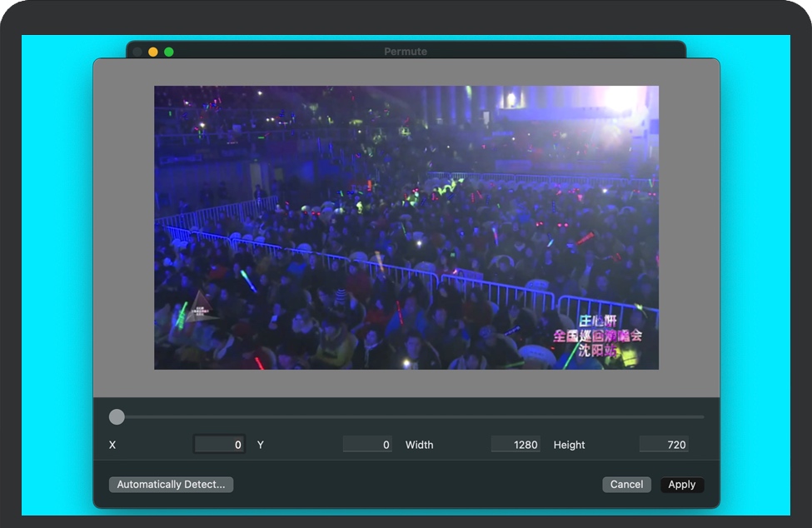
Task: Focus the Y offset input field
Action: (x=367, y=445)
